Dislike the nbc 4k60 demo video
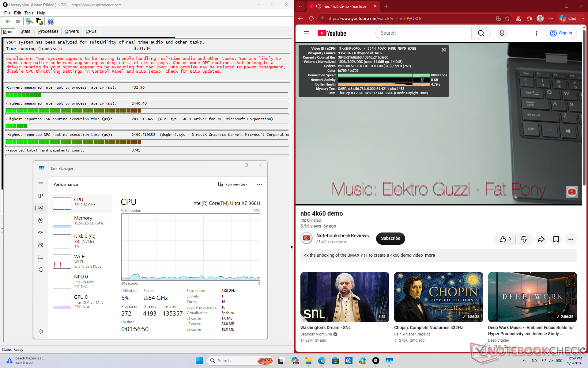Screen dimensions: 588x368 point(524,239)
